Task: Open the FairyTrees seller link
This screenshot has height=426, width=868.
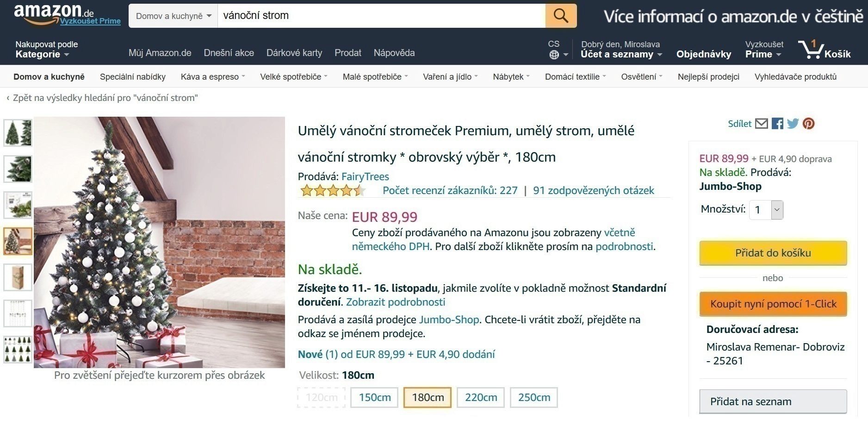Action: point(365,176)
